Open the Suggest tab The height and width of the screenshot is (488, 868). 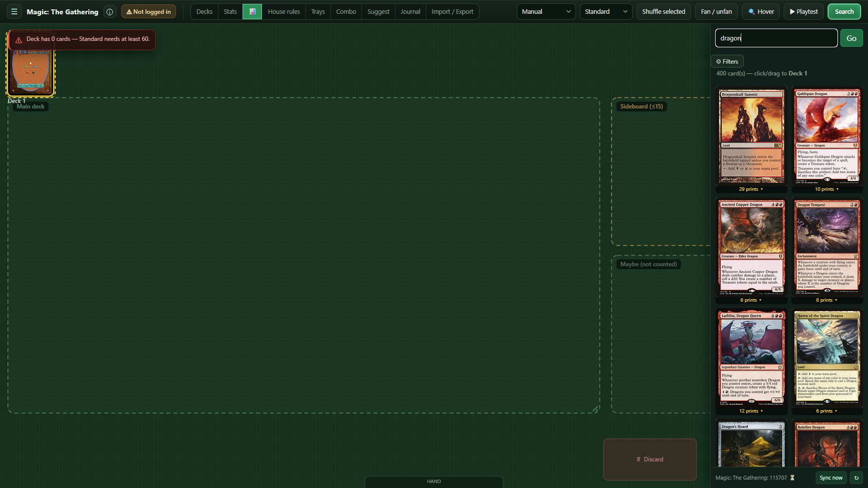(x=378, y=11)
